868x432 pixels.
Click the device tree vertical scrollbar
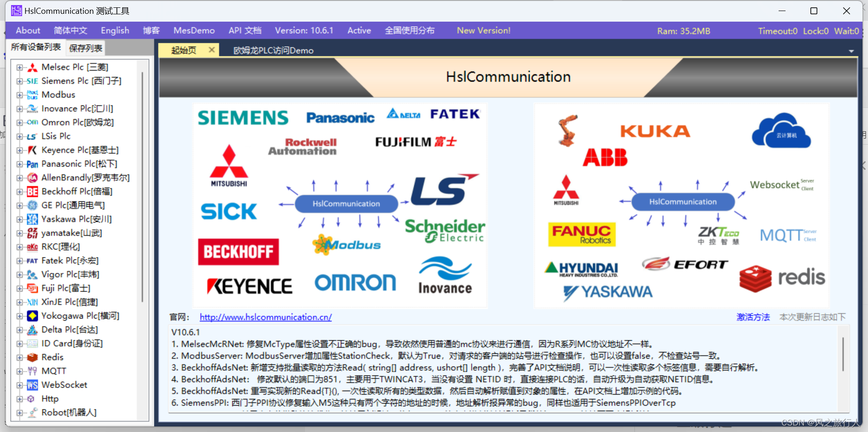[142, 187]
